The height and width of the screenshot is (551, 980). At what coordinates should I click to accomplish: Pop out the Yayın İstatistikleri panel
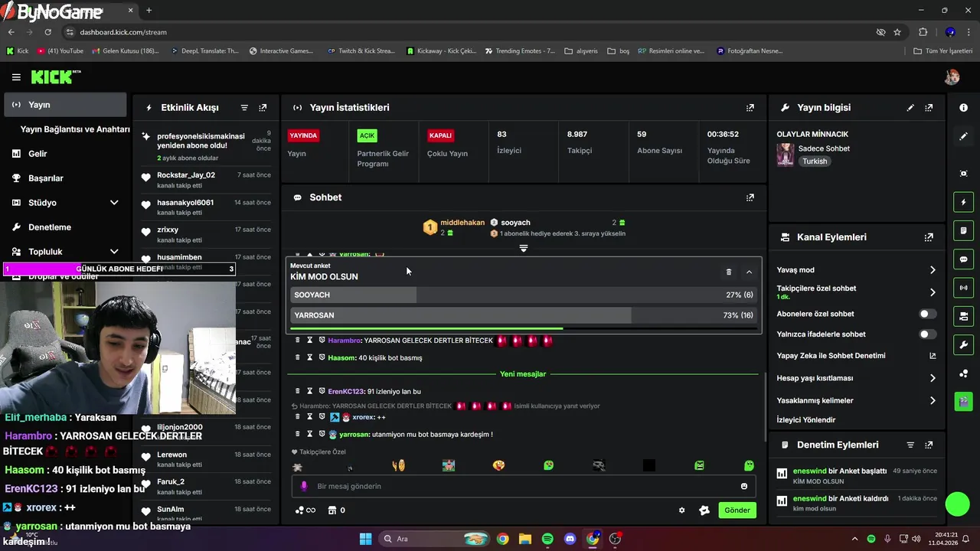click(x=750, y=108)
